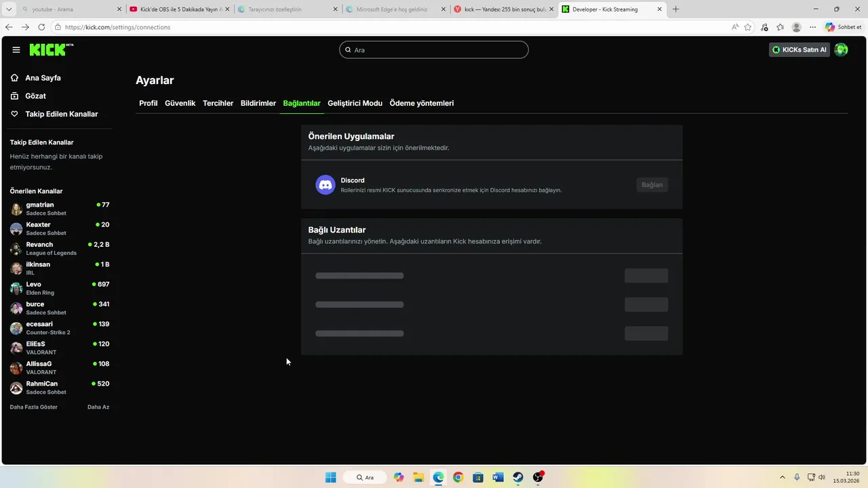The width and height of the screenshot is (868, 488).
Task: Open Edge profile account icon
Action: 797,27
